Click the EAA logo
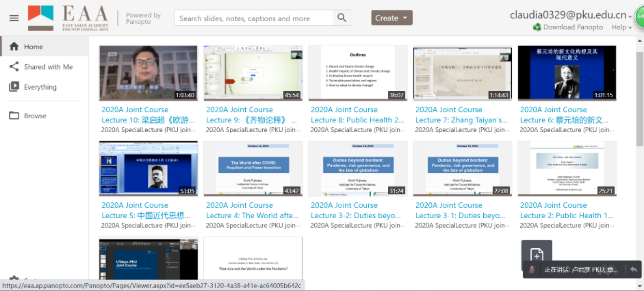 point(68,18)
